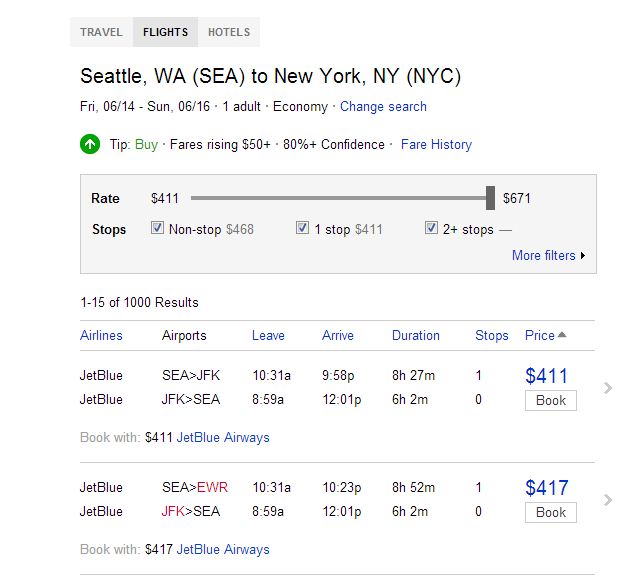Sort results by Arrive time
Screen dimensions: 623x578
point(338,336)
